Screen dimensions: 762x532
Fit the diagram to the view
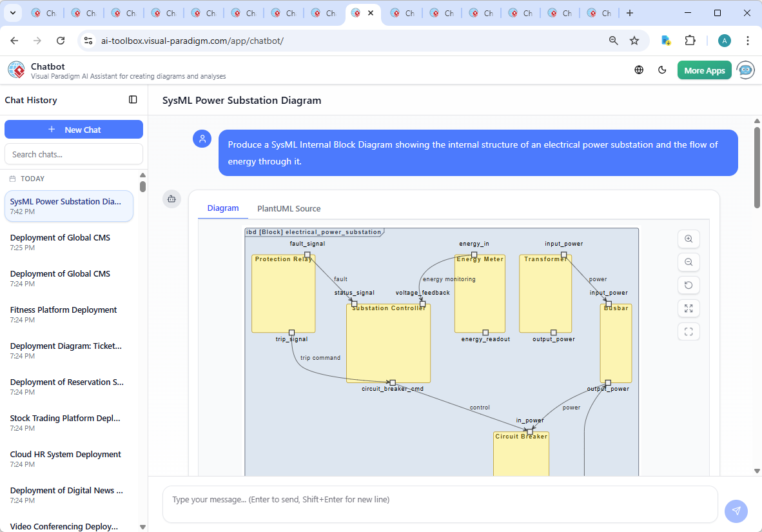pyautogui.click(x=689, y=331)
